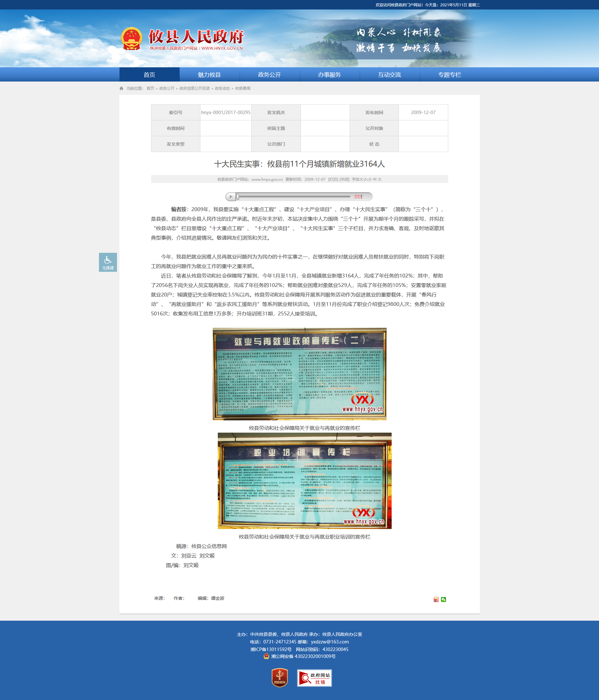The image size is (599, 700).
Task: Click the police badge icon beside 湘公网安备
Action: 266,656
